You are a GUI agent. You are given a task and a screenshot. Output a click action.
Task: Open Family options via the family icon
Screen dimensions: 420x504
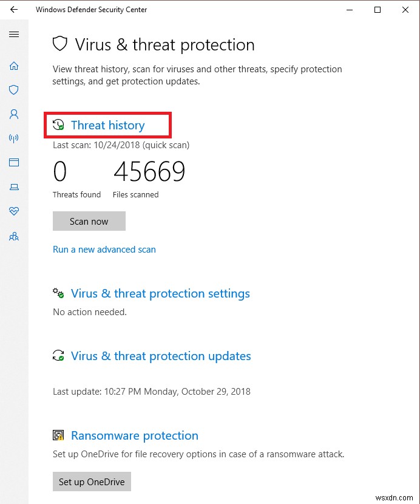point(14,236)
